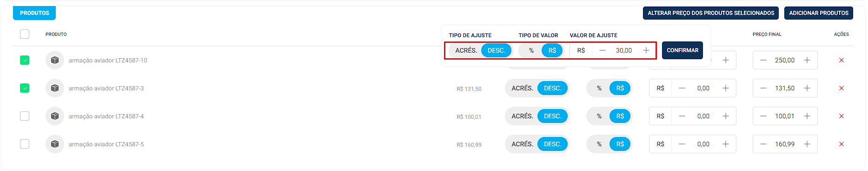The width and height of the screenshot is (868, 171).
Task: Delete LTZ4587-3 row using red X
Action: tap(841, 88)
